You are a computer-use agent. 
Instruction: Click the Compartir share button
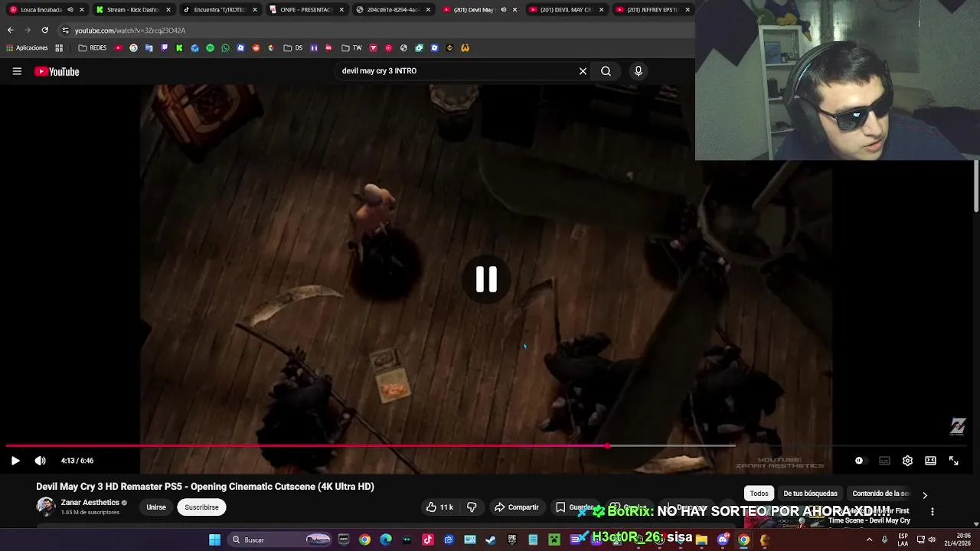(517, 507)
